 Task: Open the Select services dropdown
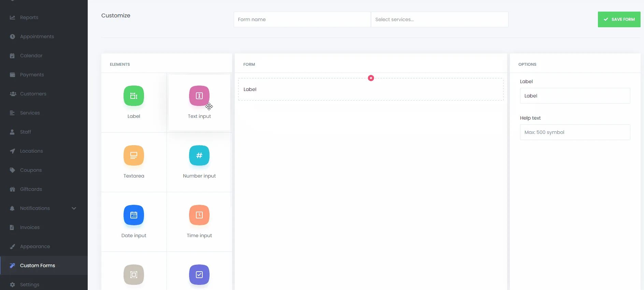point(440,19)
